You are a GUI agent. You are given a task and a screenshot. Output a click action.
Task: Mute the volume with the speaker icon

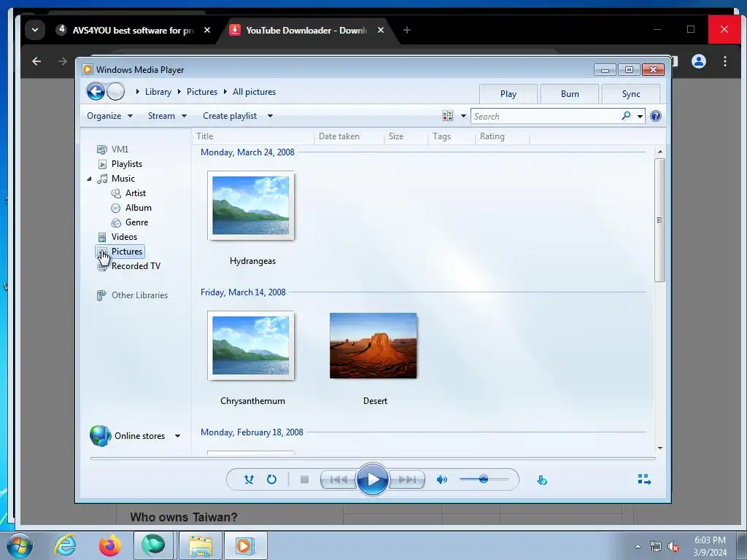441,480
